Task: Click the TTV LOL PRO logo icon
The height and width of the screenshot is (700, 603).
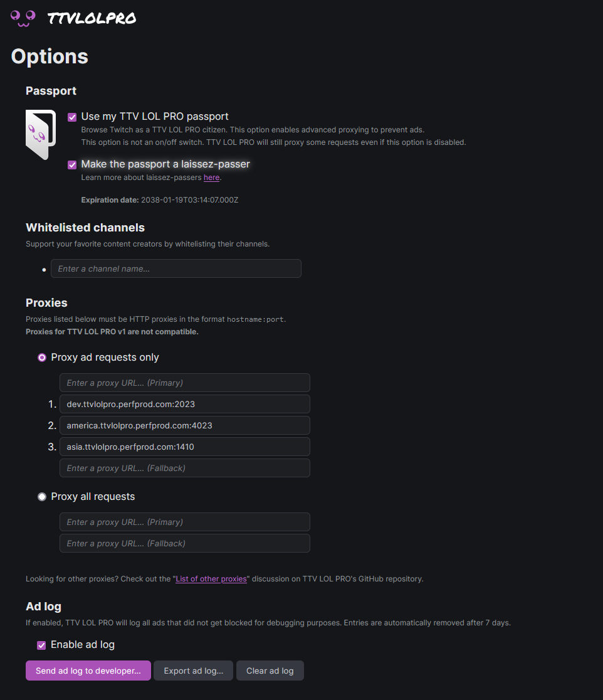Action: point(22,18)
